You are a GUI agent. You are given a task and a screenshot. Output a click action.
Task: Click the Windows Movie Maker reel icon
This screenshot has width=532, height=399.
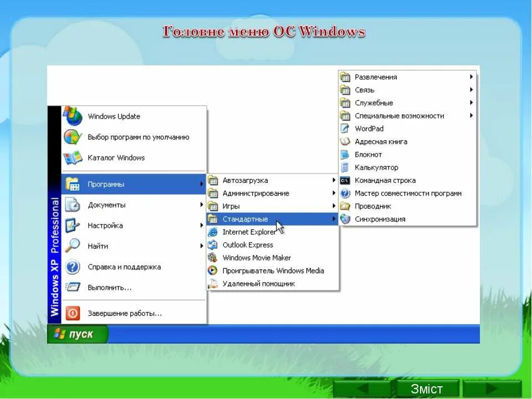pos(212,258)
